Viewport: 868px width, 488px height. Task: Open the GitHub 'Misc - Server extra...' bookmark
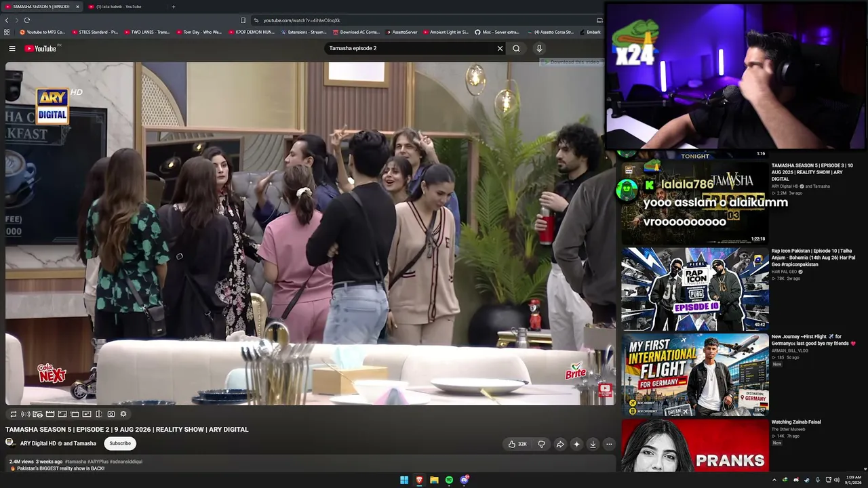coord(497,32)
